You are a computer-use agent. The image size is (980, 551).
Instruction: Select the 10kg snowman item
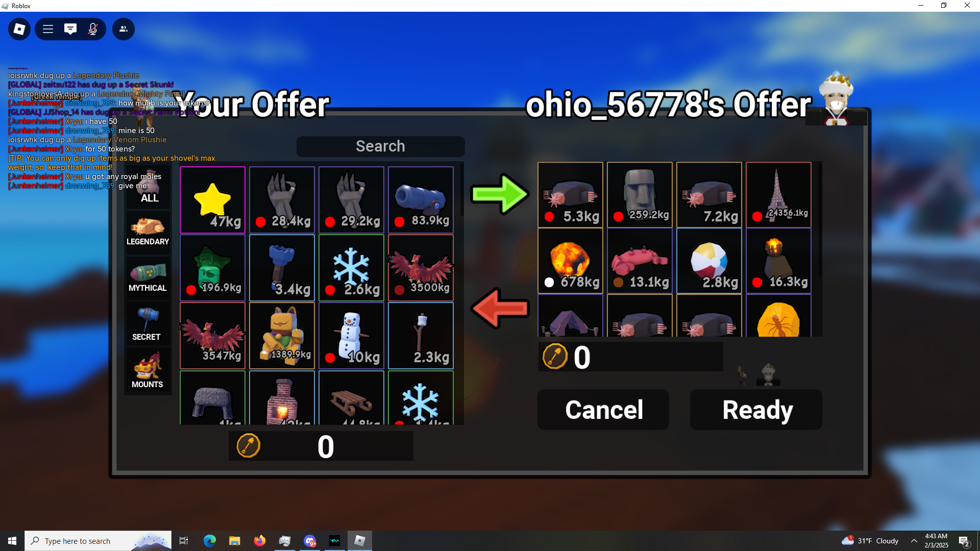[351, 336]
